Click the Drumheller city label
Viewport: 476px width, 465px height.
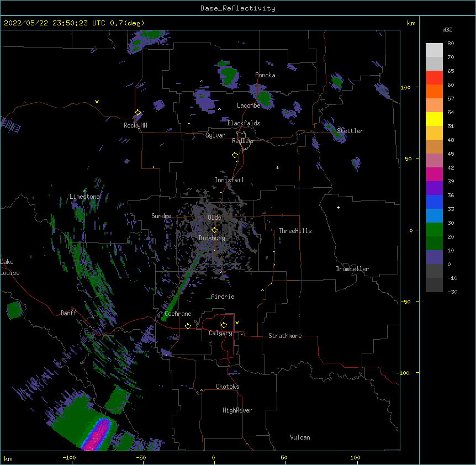pos(352,269)
